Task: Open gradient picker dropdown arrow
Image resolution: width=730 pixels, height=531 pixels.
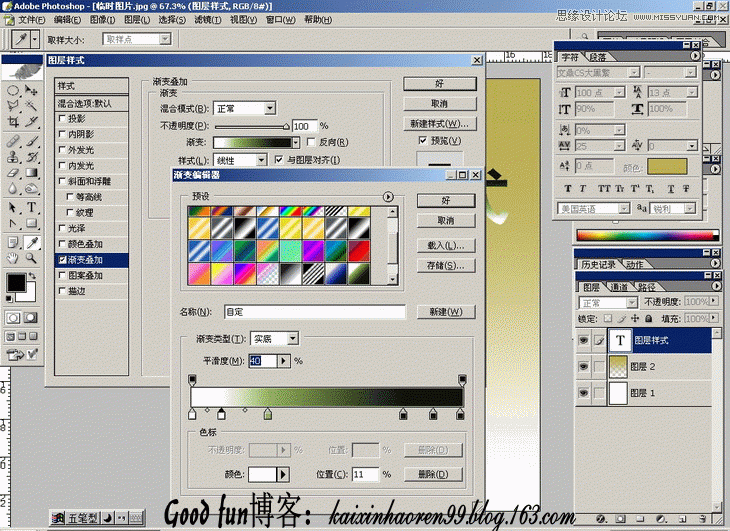Action: pyautogui.click(x=296, y=142)
